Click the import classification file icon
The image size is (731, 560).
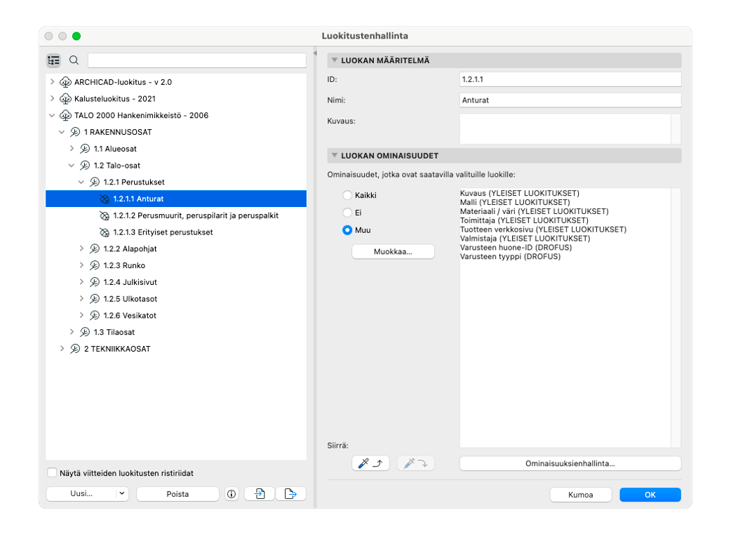[260, 494]
